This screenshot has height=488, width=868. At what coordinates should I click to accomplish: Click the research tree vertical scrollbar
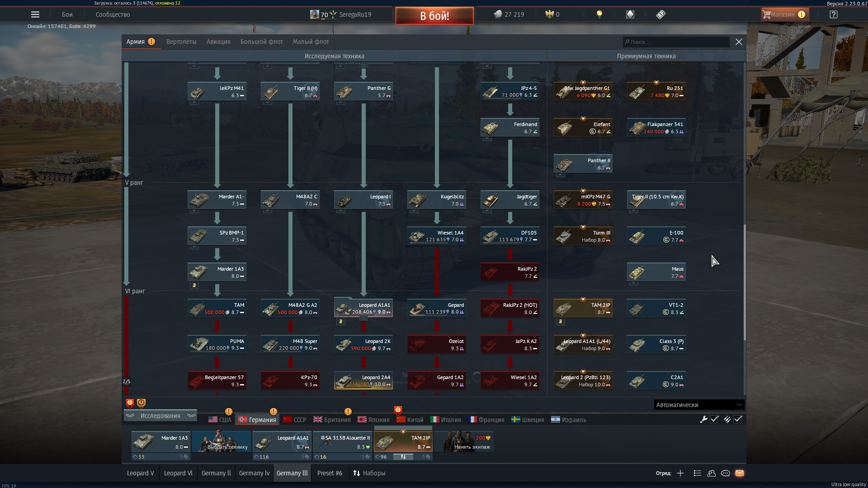(x=745, y=282)
